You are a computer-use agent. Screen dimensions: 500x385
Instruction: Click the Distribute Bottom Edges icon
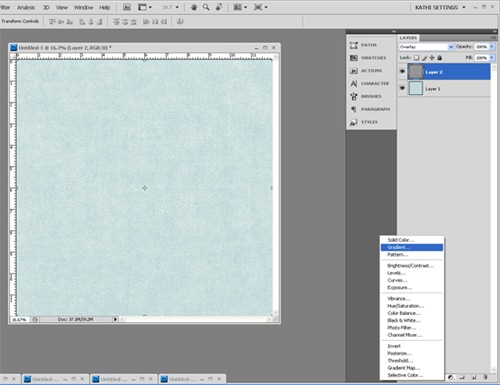point(133,22)
